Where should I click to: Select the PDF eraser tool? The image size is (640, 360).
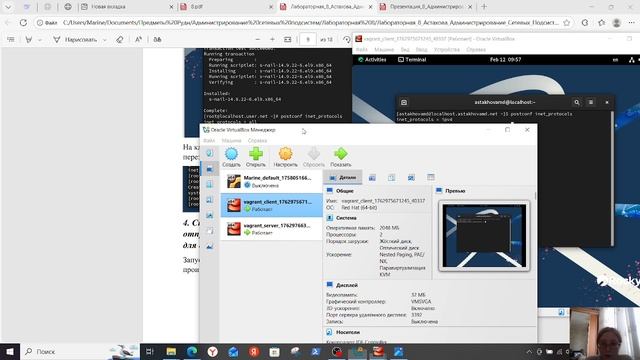[x=120, y=39]
